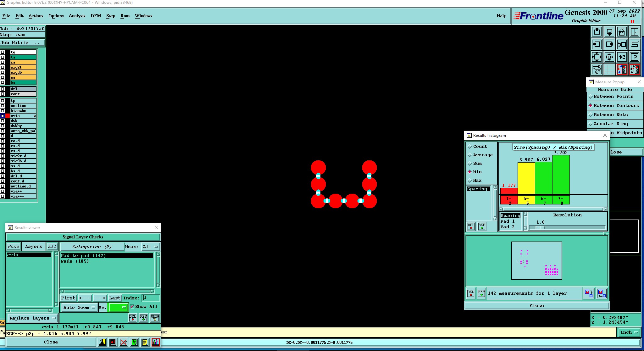This screenshot has width=644, height=351.
Task: Click the 1:2 zoom scale icon
Action: (622, 57)
